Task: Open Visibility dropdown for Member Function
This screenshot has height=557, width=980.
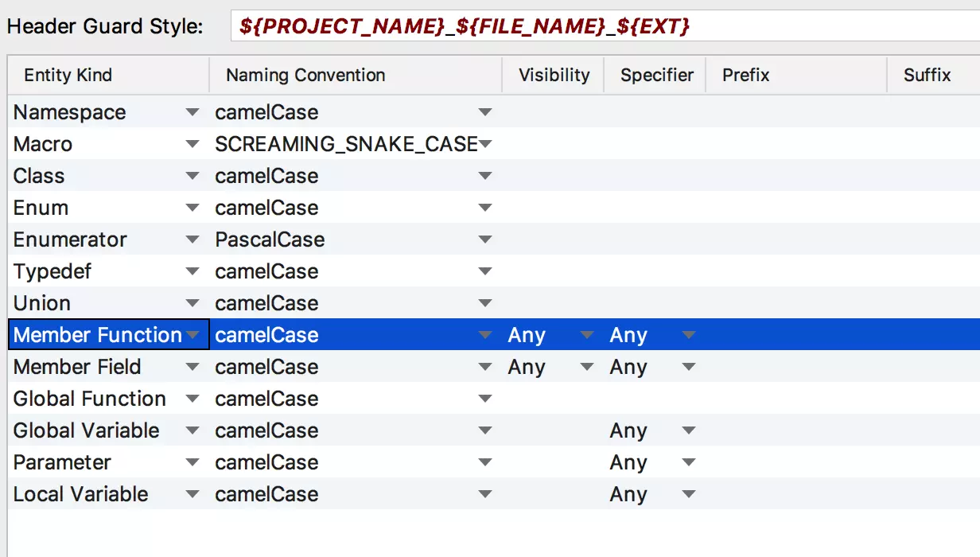Action: 587,335
